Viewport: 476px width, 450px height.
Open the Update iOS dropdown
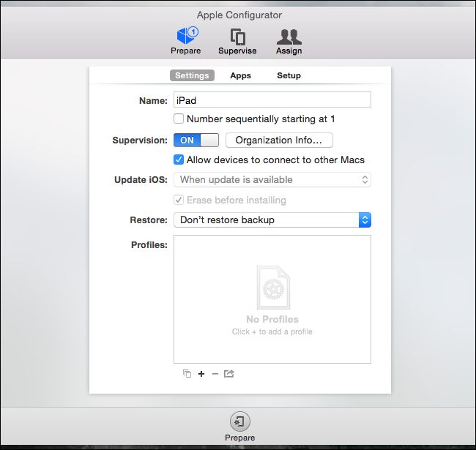point(272,180)
